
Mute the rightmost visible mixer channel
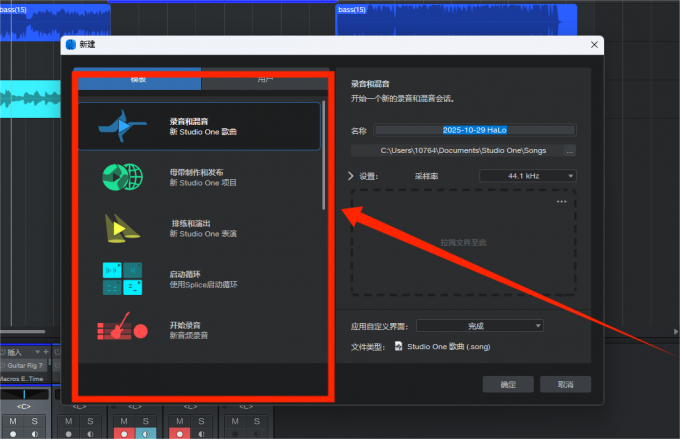[235, 421]
